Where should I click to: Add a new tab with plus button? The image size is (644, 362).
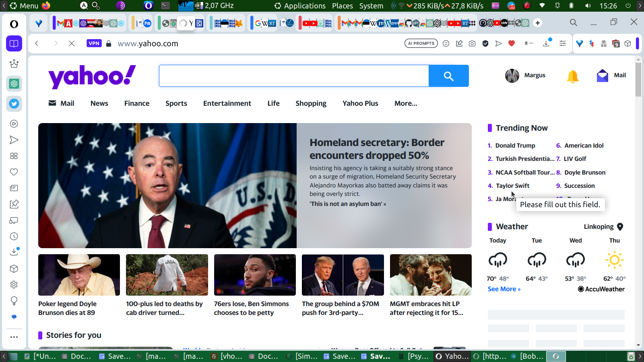[x=538, y=23]
